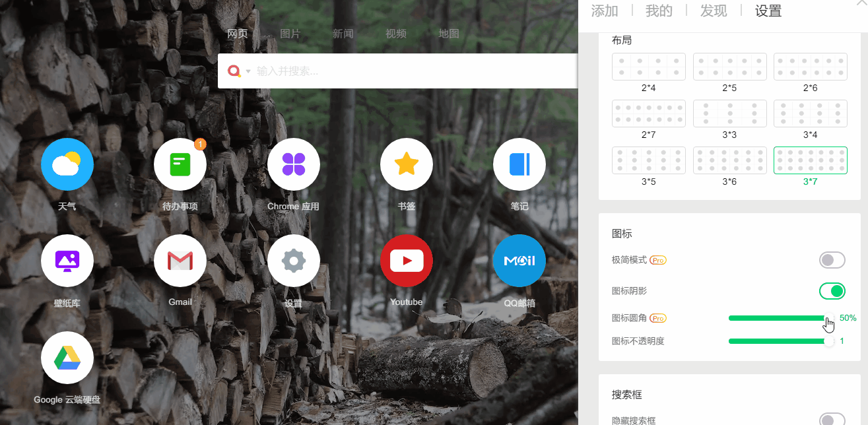
Task: Click the 搜索框 section heading
Action: click(x=627, y=395)
